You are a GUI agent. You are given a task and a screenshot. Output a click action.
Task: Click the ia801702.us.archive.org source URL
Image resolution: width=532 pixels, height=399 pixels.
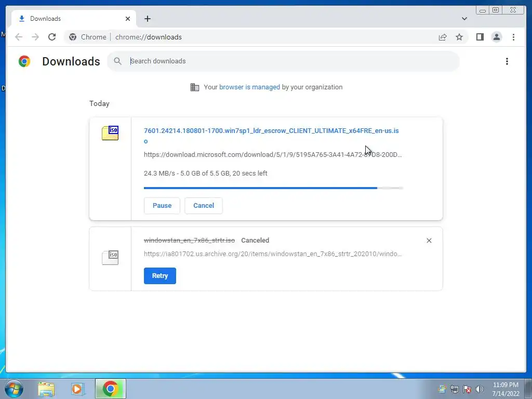(x=272, y=254)
